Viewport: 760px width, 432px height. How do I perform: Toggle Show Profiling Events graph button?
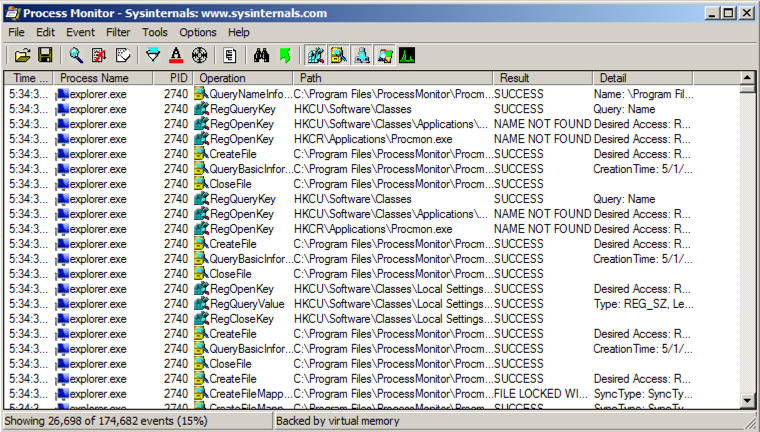click(407, 55)
